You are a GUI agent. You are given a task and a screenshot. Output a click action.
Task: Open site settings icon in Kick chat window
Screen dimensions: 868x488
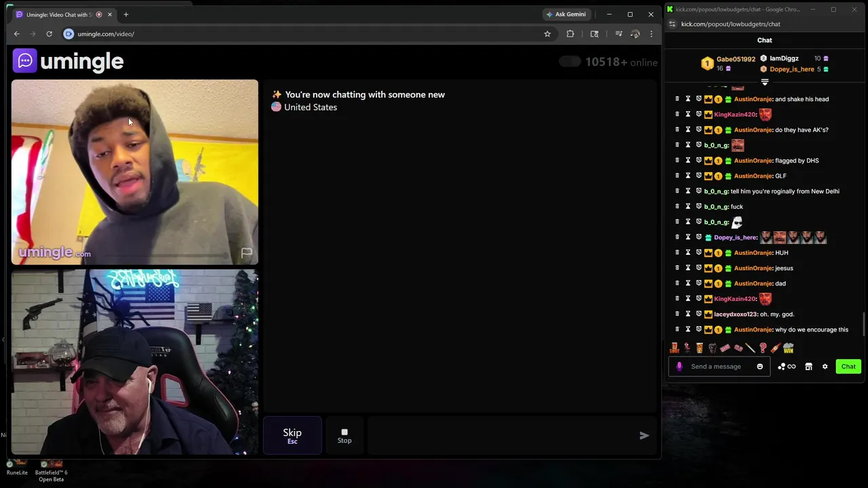click(671, 24)
